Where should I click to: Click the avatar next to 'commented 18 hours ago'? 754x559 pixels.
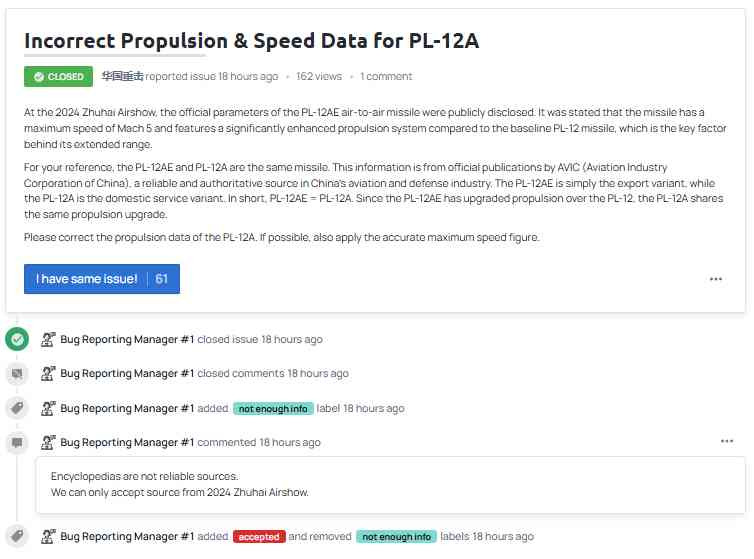[x=48, y=442]
